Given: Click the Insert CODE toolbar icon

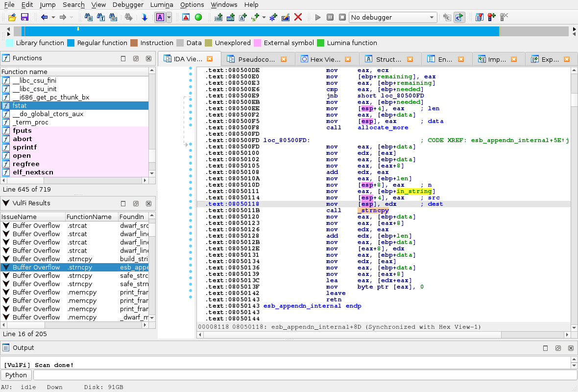Looking at the screenshot, I should (218, 17).
